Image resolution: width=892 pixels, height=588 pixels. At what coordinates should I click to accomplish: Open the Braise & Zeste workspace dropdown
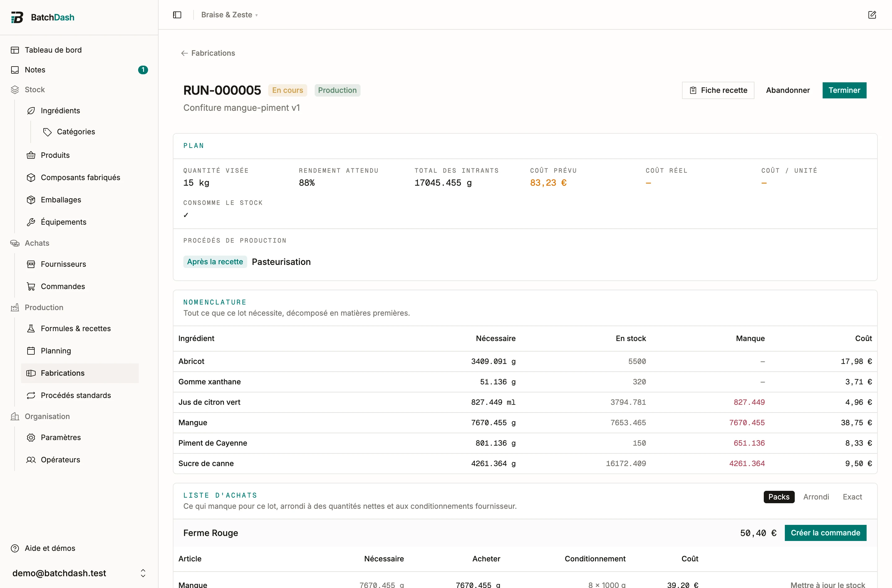[x=229, y=15]
